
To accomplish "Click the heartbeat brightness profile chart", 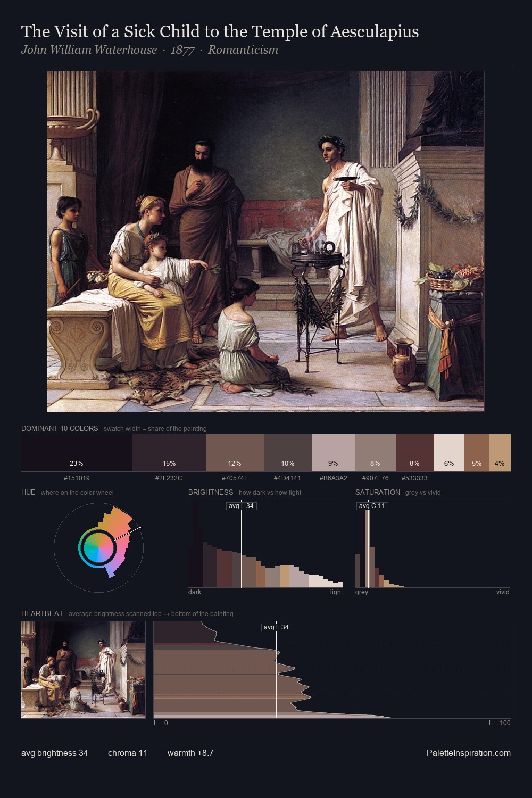I will 332,670.
